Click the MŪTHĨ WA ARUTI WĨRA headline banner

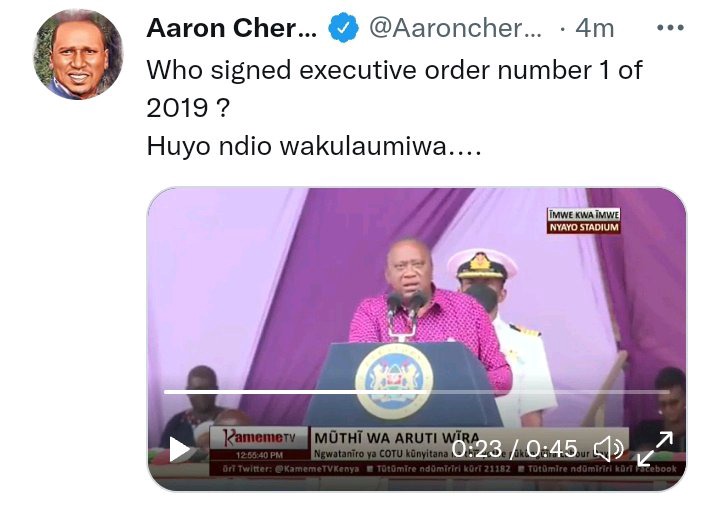point(397,438)
